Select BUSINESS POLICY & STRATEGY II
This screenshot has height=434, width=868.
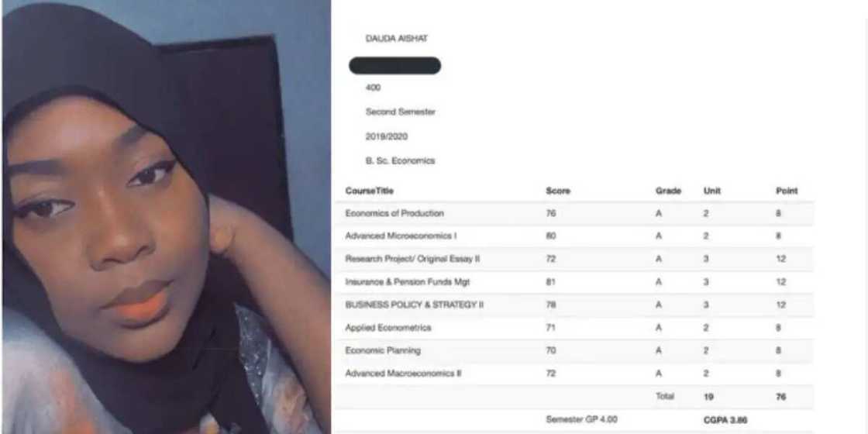click(x=414, y=305)
